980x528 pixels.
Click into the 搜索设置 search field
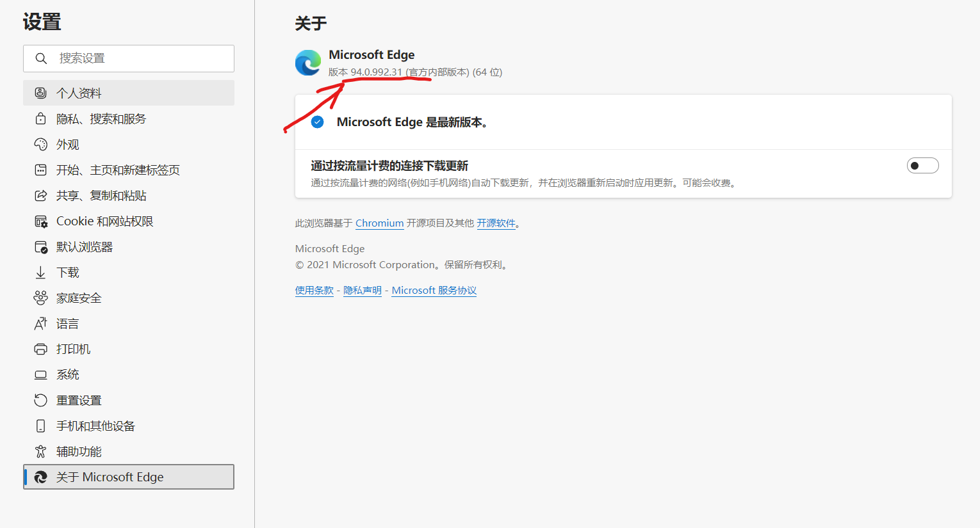129,58
